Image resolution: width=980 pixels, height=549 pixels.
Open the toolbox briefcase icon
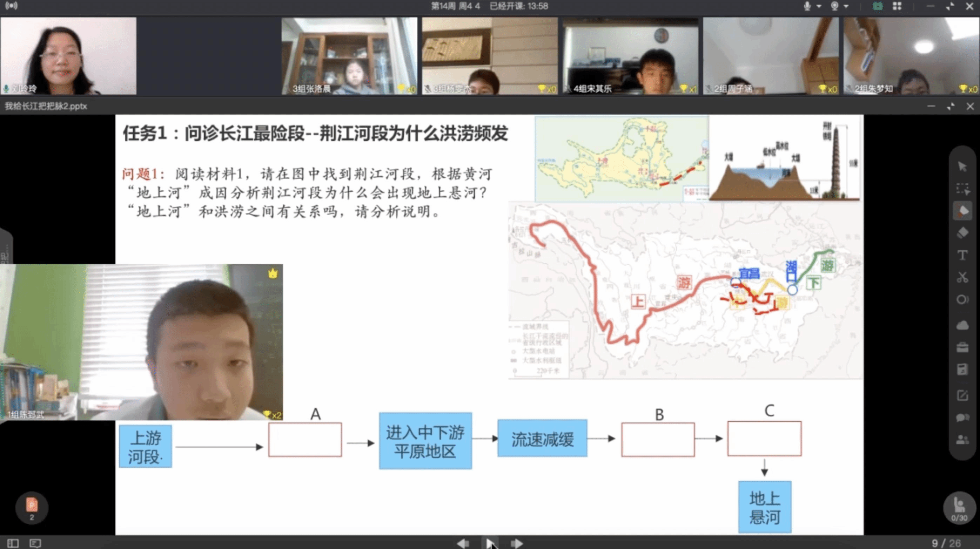pos(962,347)
